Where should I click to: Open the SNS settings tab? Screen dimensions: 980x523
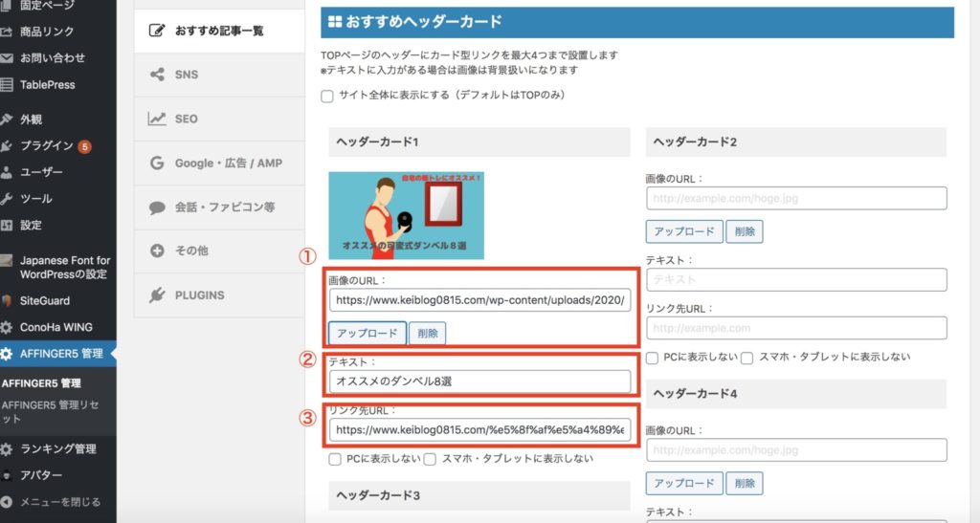pyautogui.click(x=219, y=75)
